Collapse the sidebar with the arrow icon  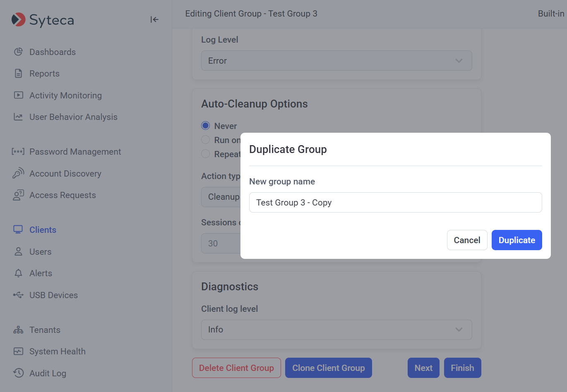154,19
